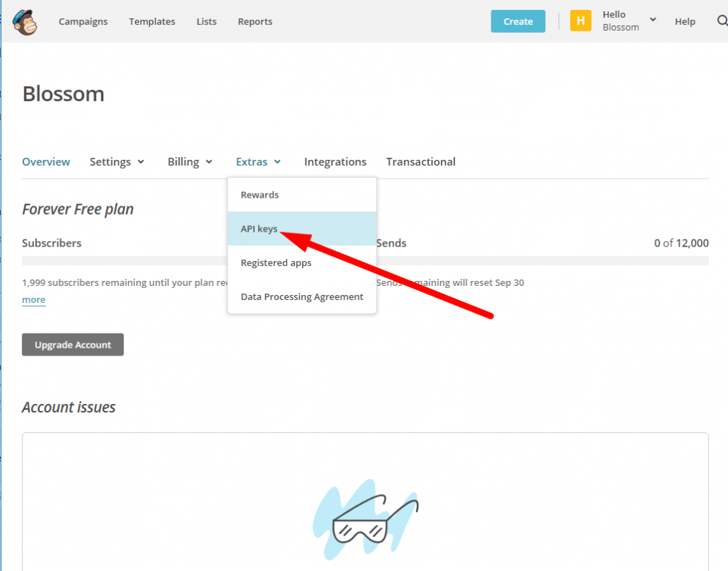Click the '0 of 12,000' sends count
This screenshot has height=571, width=728.
(x=681, y=242)
